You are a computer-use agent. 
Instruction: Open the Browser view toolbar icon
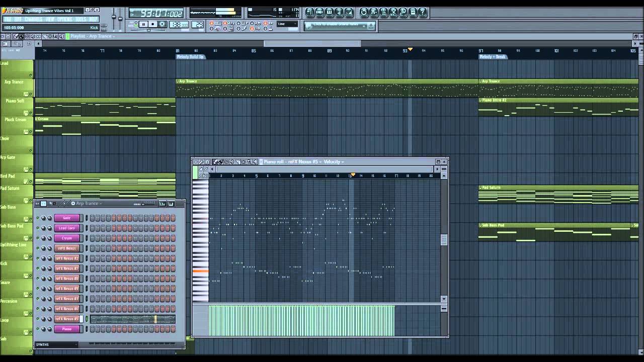(339, 12)
